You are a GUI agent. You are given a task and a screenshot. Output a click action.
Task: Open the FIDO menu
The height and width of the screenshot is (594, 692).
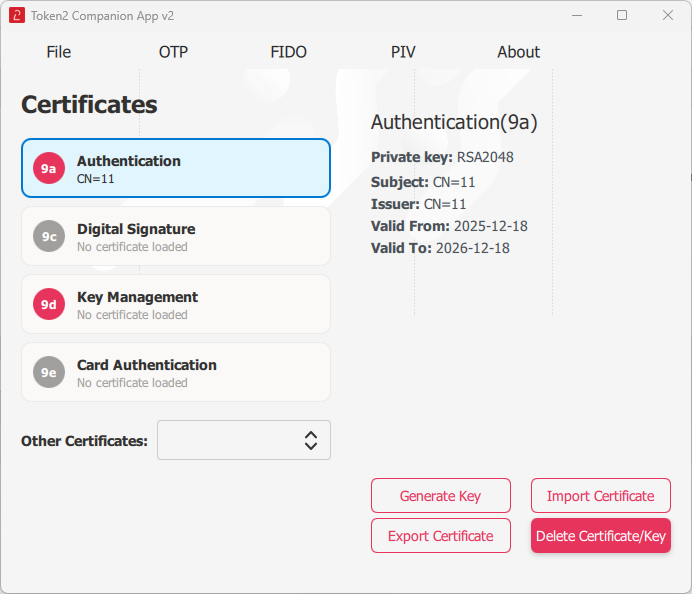coord(289,52)
